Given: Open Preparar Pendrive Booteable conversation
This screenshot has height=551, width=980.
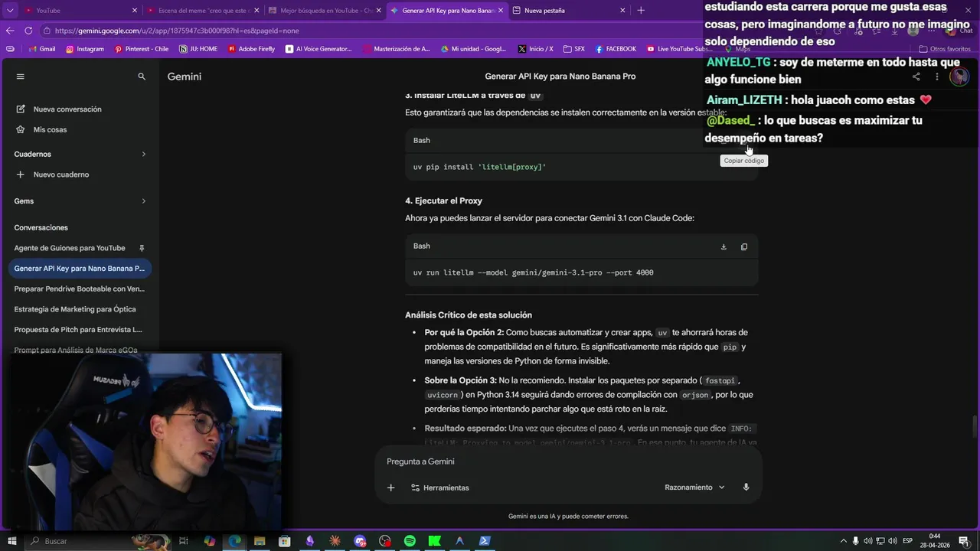Looking at the screenshot, I should tap(80, 289).
